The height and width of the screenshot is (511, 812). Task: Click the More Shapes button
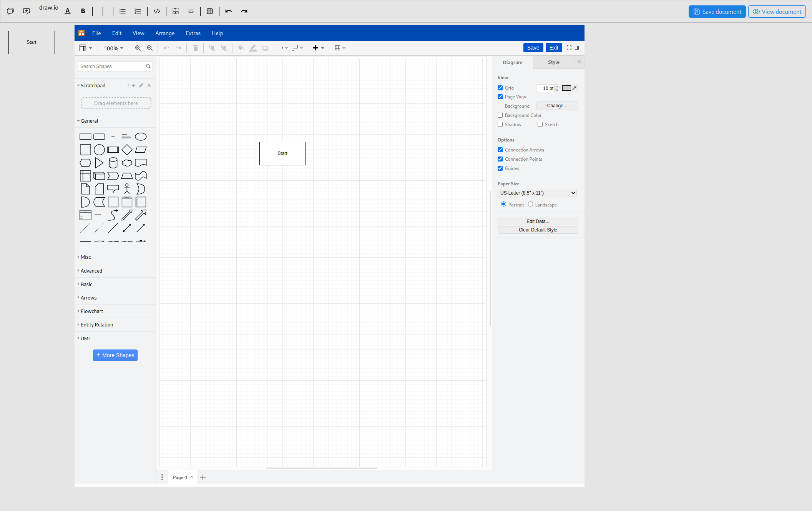click(x=115, y=355)
